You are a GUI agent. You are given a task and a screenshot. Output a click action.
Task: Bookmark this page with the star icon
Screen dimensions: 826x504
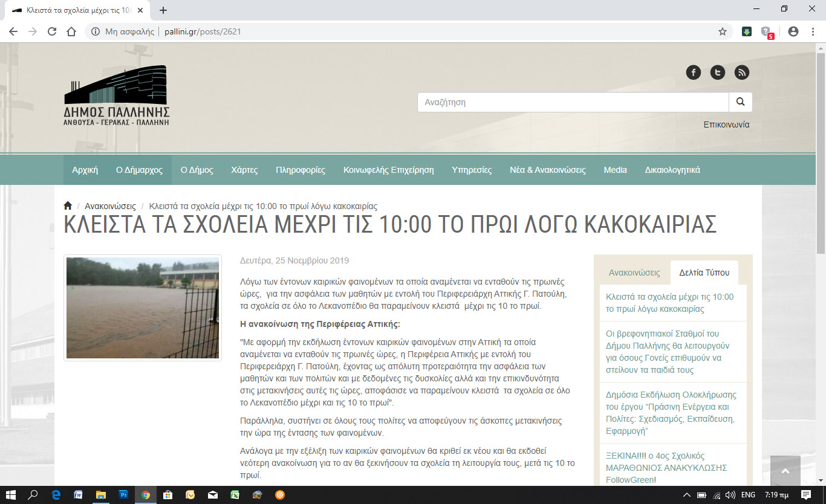723,31
